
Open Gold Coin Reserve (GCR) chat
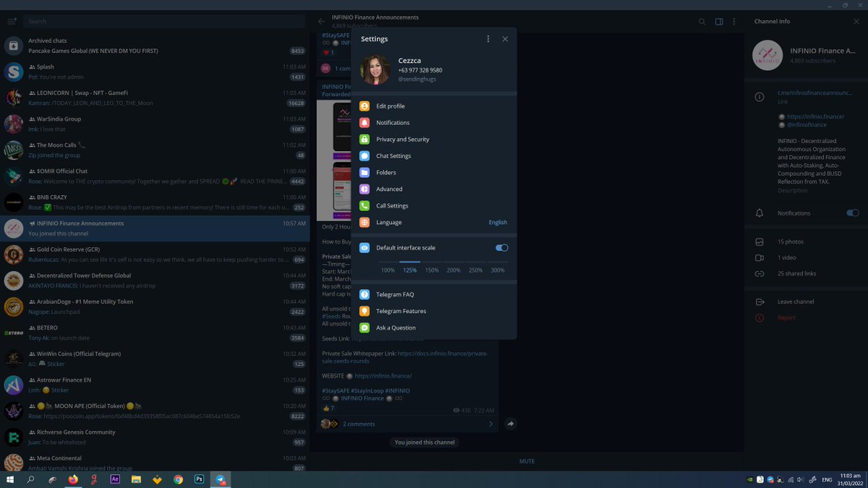pos(155,254)
